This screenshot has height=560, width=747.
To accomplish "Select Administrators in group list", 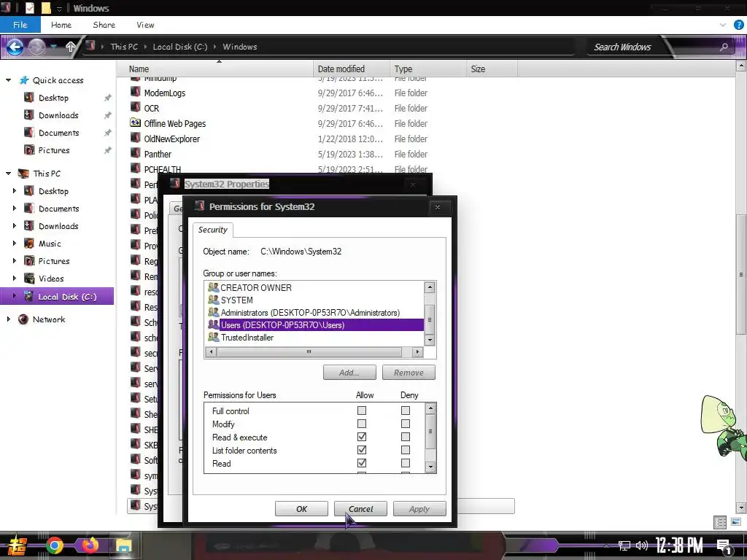I will 310,312.
